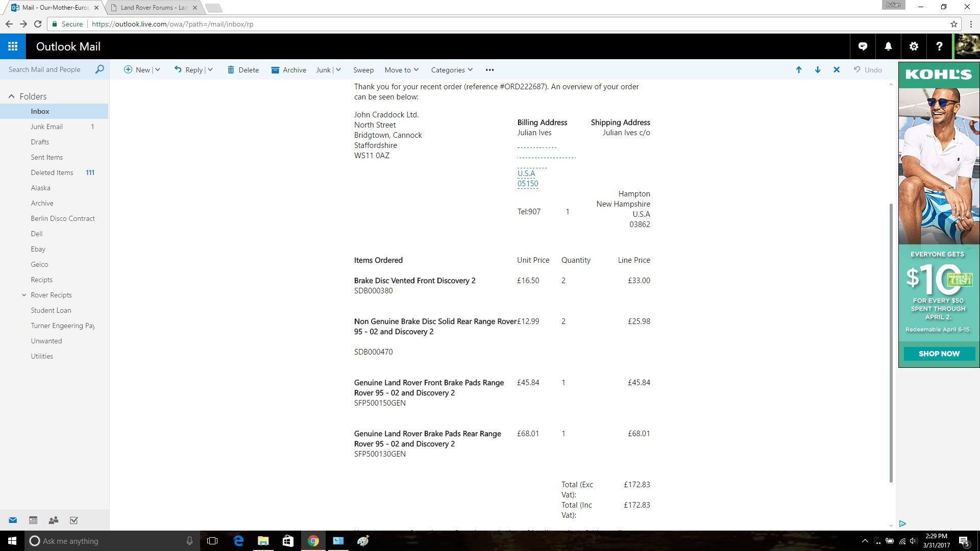Viewport: 980px width, 551px height.
Task: Click SHOP NOW on Kohl's ad
Action: coord(939,354)
